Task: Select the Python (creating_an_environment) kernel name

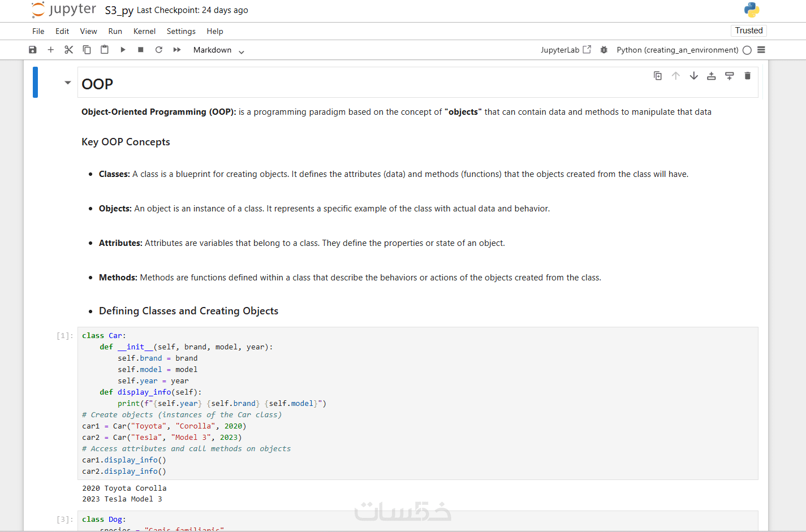Action: point(677,50)
